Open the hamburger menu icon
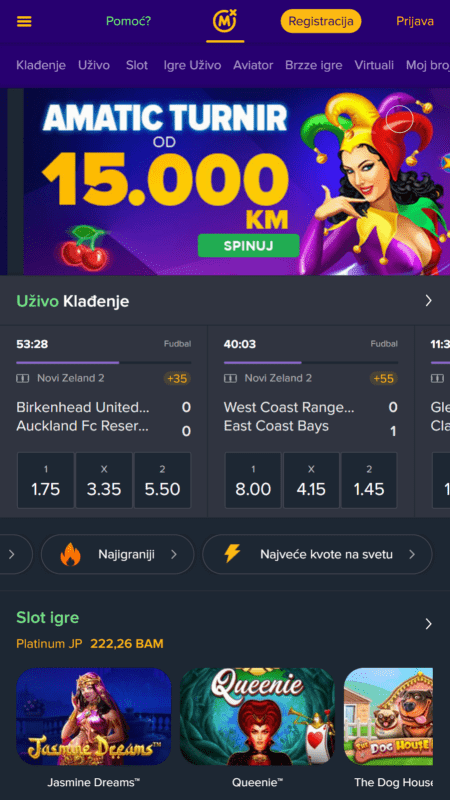 24,21
